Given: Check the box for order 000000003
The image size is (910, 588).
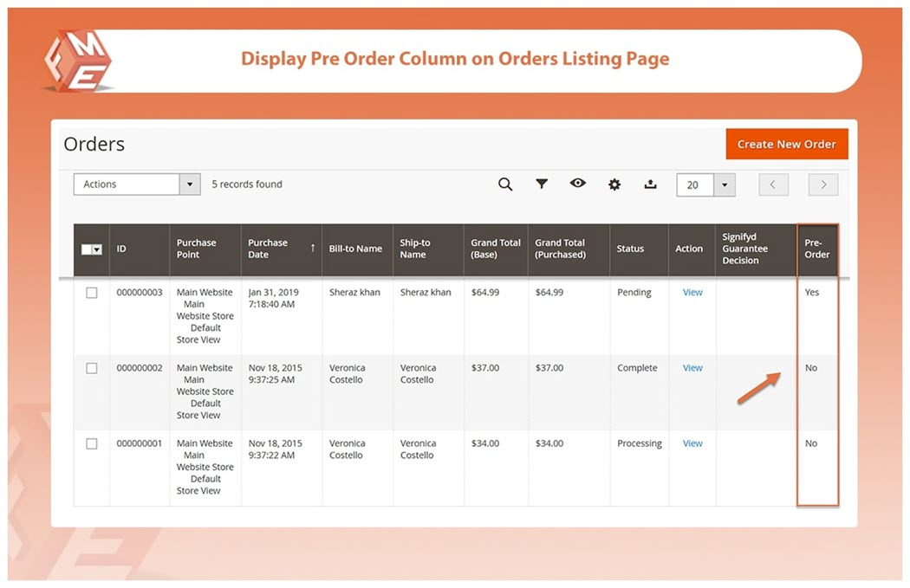Looking at the screenshot, I should click(92, 294).
